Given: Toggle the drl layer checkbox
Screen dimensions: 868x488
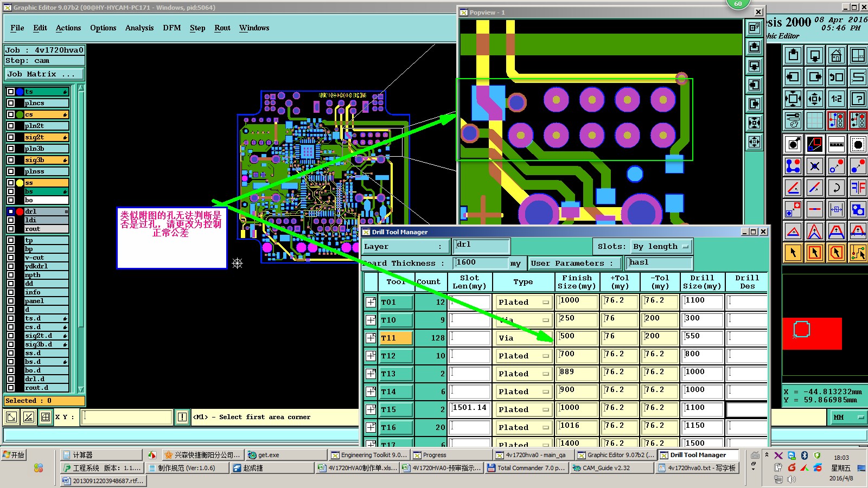Looking at the screenshot, I should [x=11, y=211].
